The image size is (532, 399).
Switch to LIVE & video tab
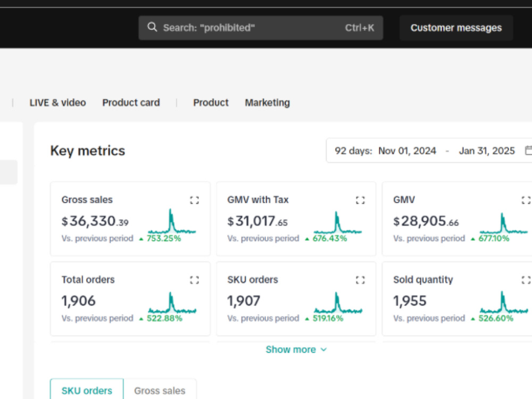(x=57, y=103)
